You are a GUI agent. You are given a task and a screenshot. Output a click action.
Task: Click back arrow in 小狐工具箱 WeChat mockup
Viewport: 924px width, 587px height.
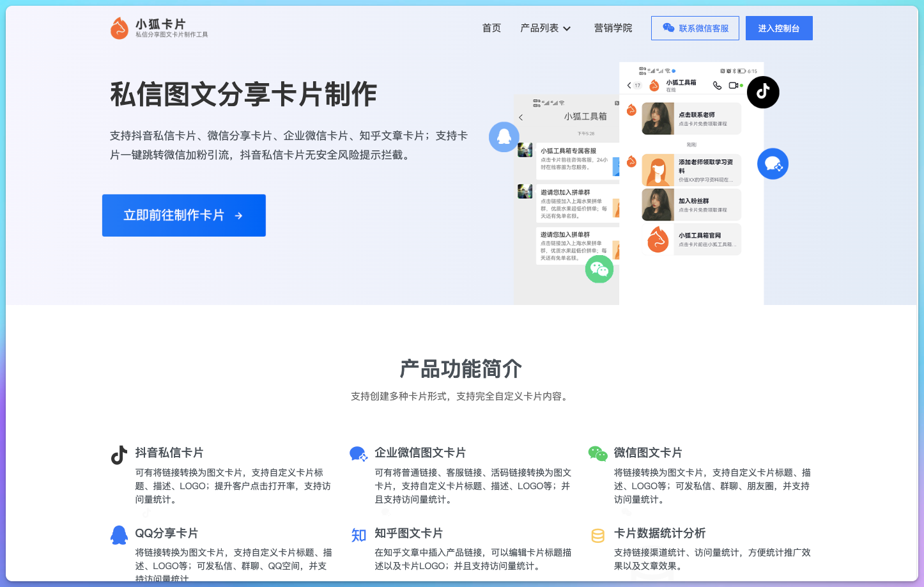pyautogui.click(x=521, y=117)
